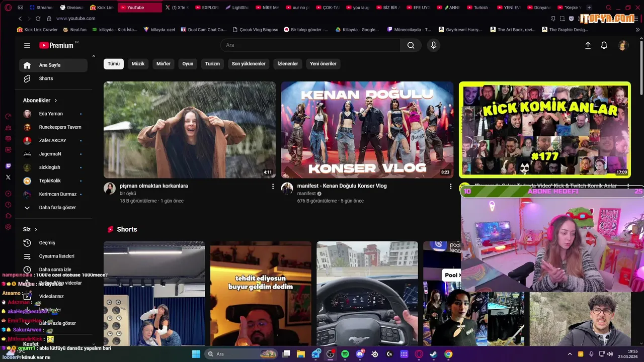The image size is (644, 362).
Task: Open the account avatar menu
Action: (x=623, y=45)
